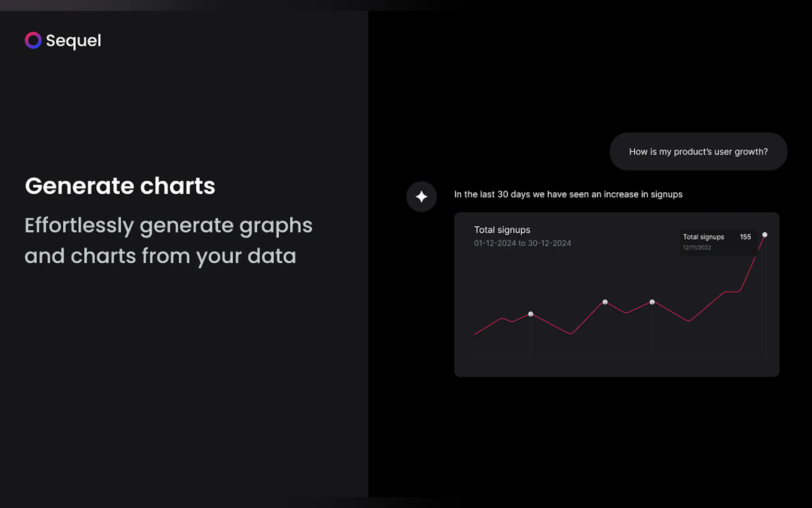
Task: Click the Sequel wordmark text
Action: click(73, 41)
